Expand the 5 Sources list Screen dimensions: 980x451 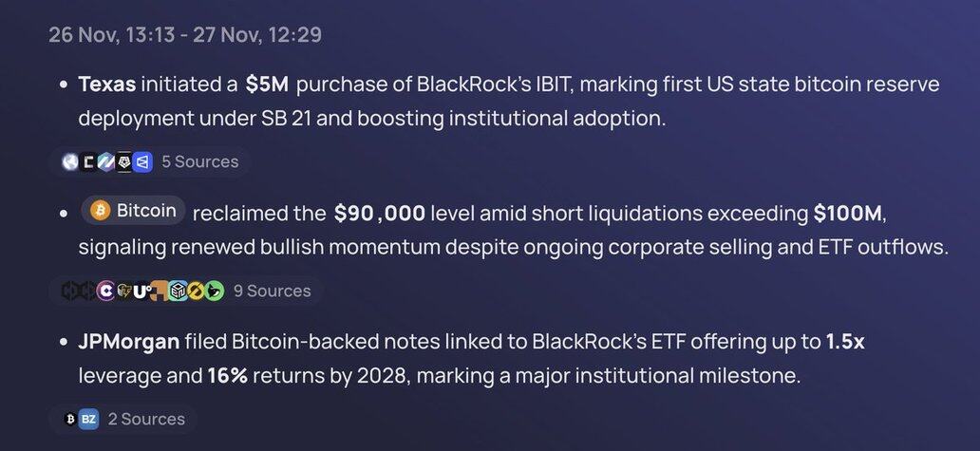point(199,162)
